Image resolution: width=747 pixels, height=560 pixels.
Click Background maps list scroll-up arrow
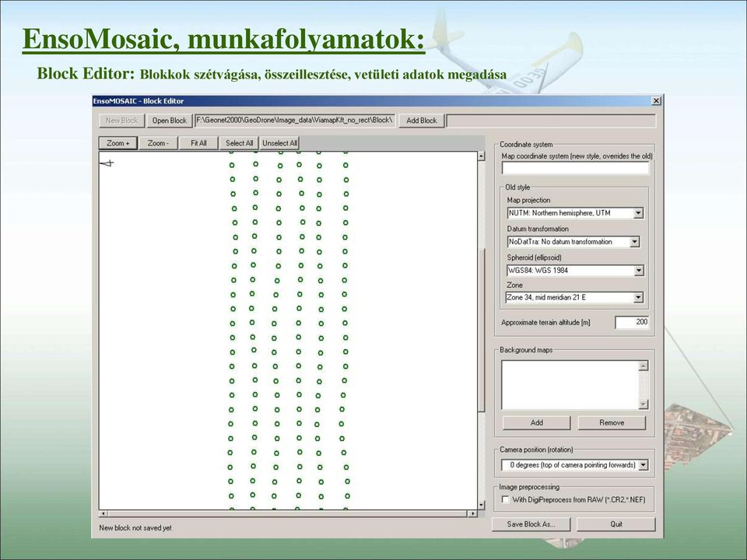pyautogui.click(x=644, y=366)
